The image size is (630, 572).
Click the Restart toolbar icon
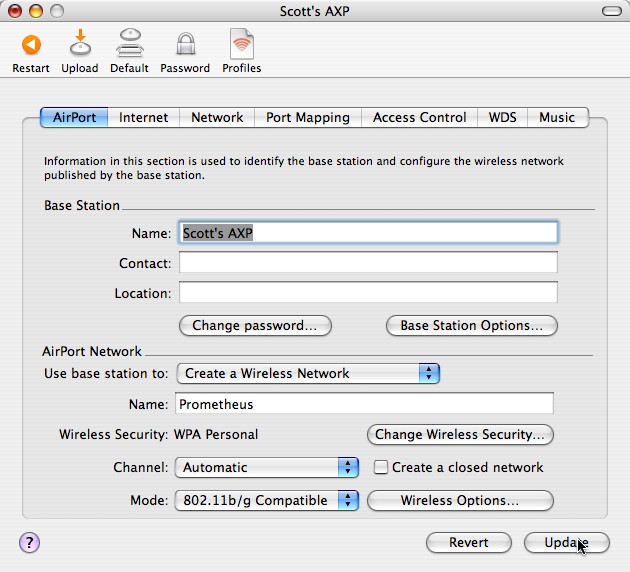click(31, 45)
